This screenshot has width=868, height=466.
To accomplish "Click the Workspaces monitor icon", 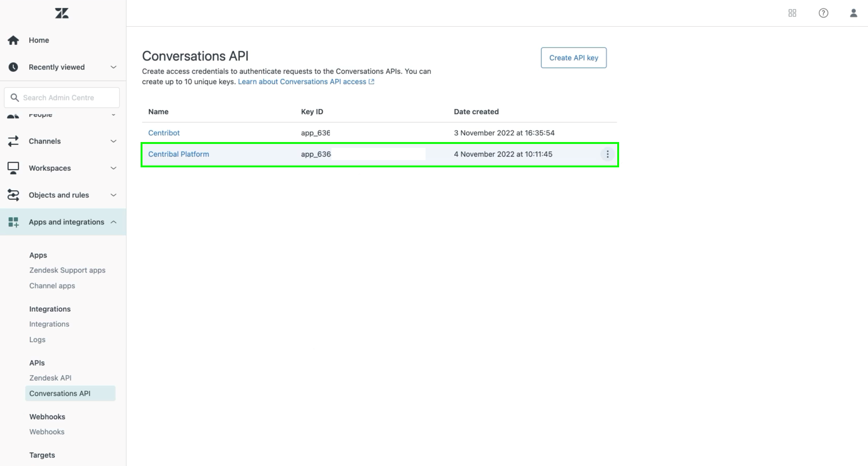I will point(13,168).
